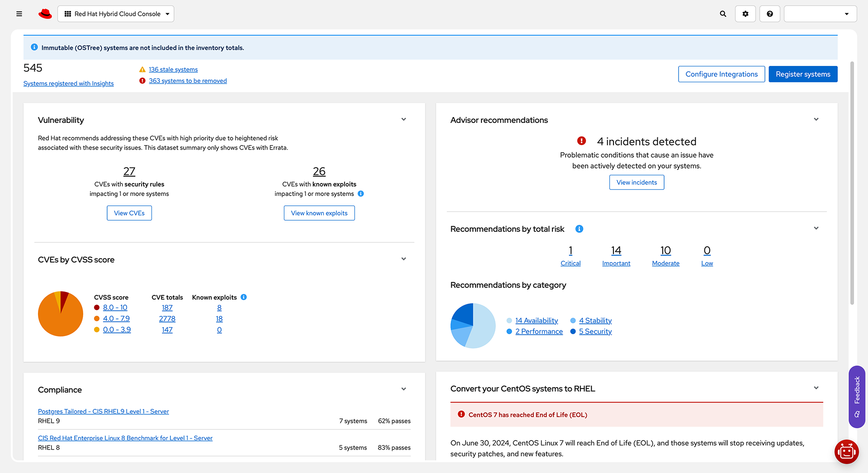Open the Feedback side tab
This screenshot has width=868, height=473.
[857, 397]
